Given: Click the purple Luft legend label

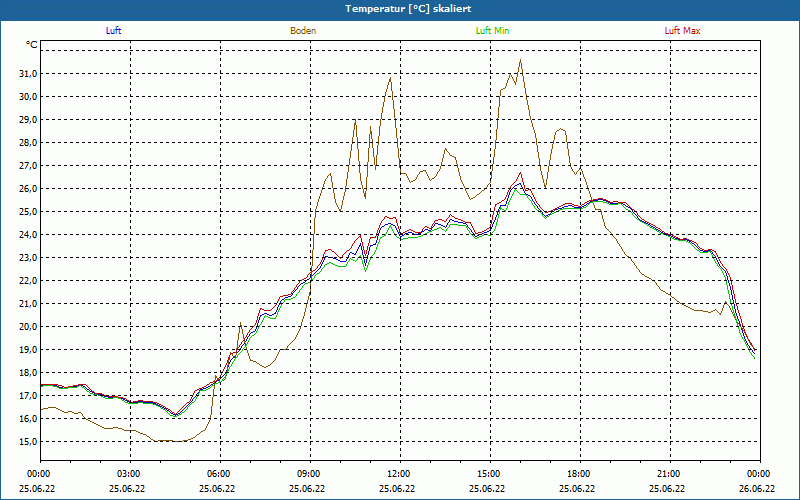Looking at the screenshot, I should [113, 31].
